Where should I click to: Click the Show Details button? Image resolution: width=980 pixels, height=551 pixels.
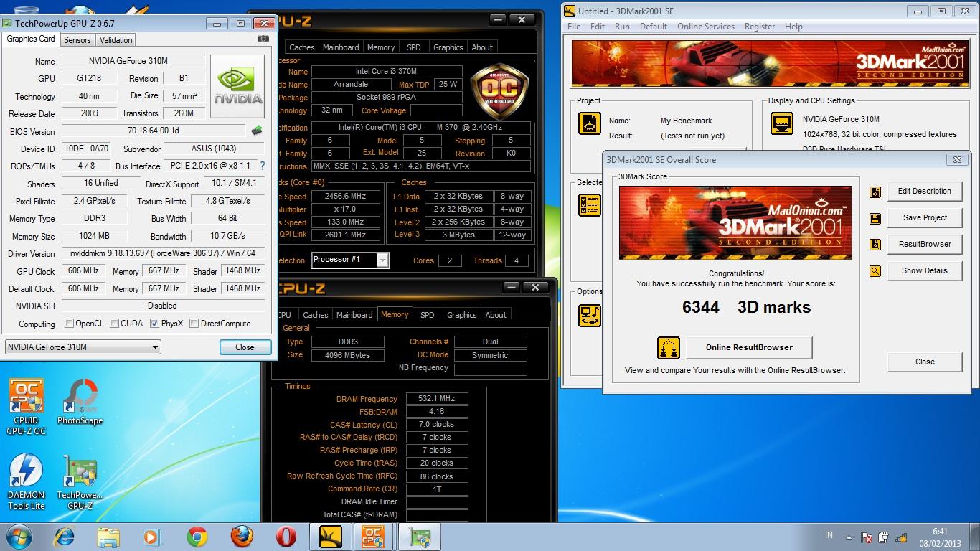click(925, 271)
